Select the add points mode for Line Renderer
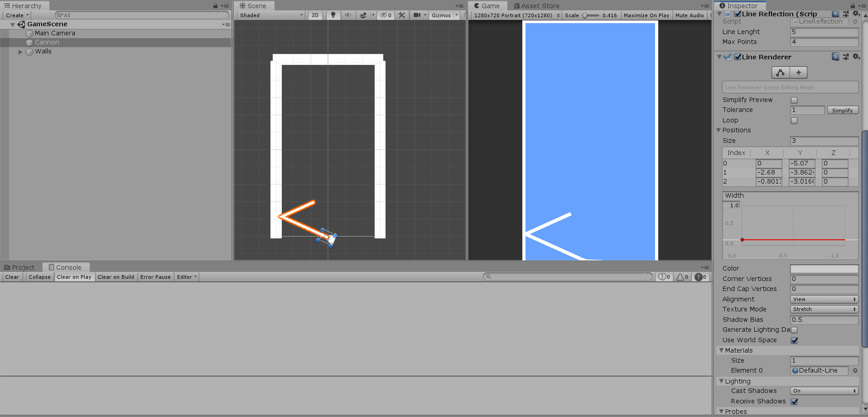Image resolution: width=868 pixels, height=417 pixels. pos(799,72)
